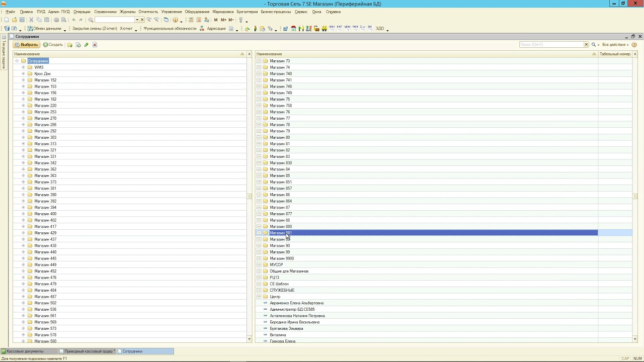This screenshot has width=644, height=362.
Task: Expand the Магазин 73 group in the right list
Action: [259, 61]
